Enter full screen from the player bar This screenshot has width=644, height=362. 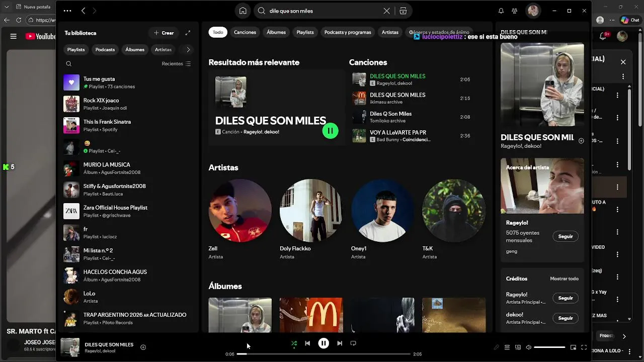[584, 347]
